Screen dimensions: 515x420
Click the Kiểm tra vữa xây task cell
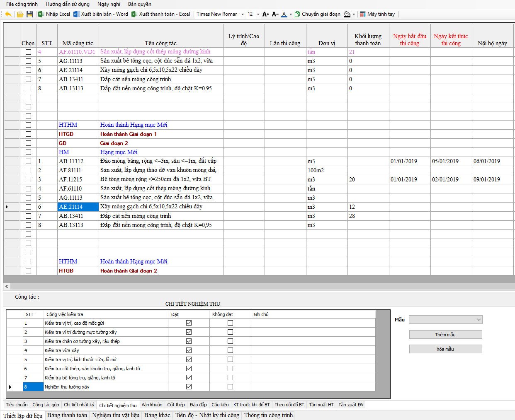click(106, 350)
